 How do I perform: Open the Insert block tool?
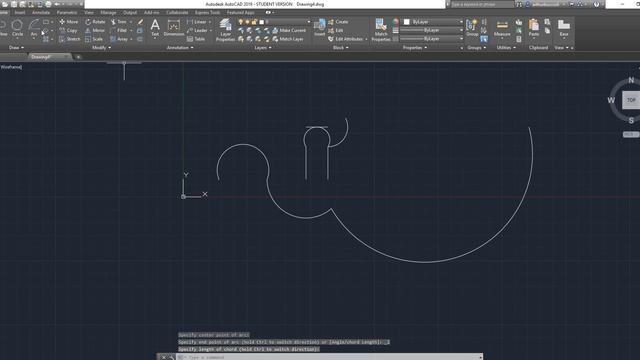(320, 28)
